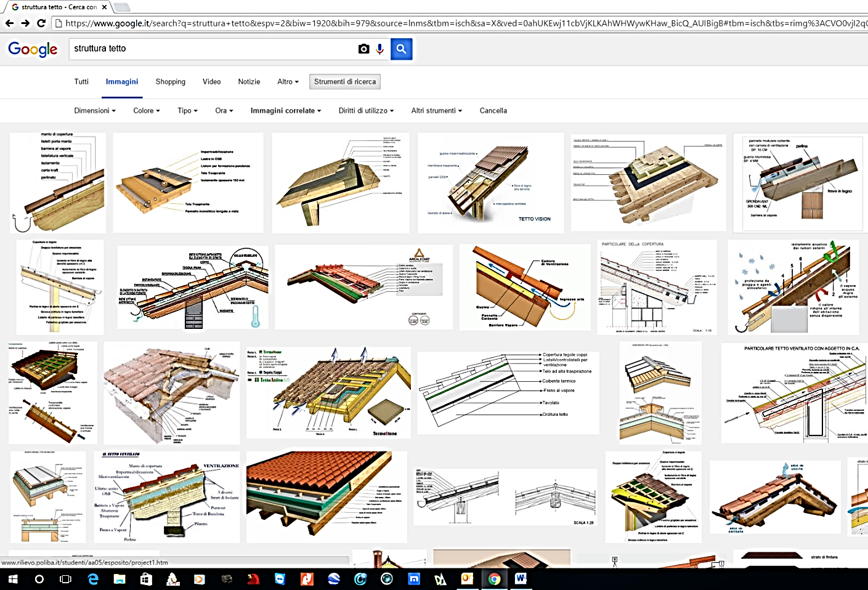Open the Notizie tab
The image size is (868, 590).
(249, 81)
